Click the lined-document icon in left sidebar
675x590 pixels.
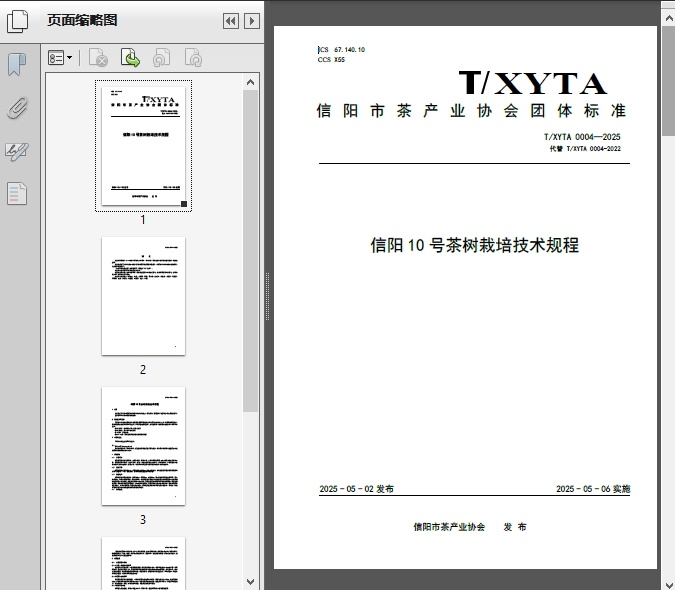[17, 193]
